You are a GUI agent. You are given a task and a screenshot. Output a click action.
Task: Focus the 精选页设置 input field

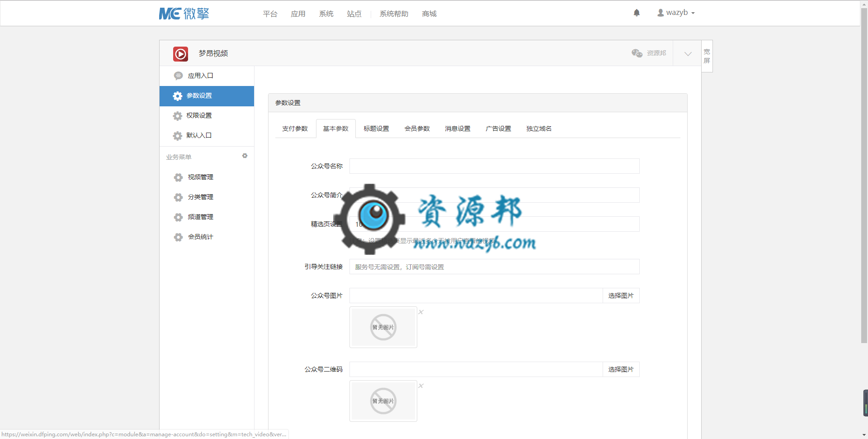coord(494,224)
